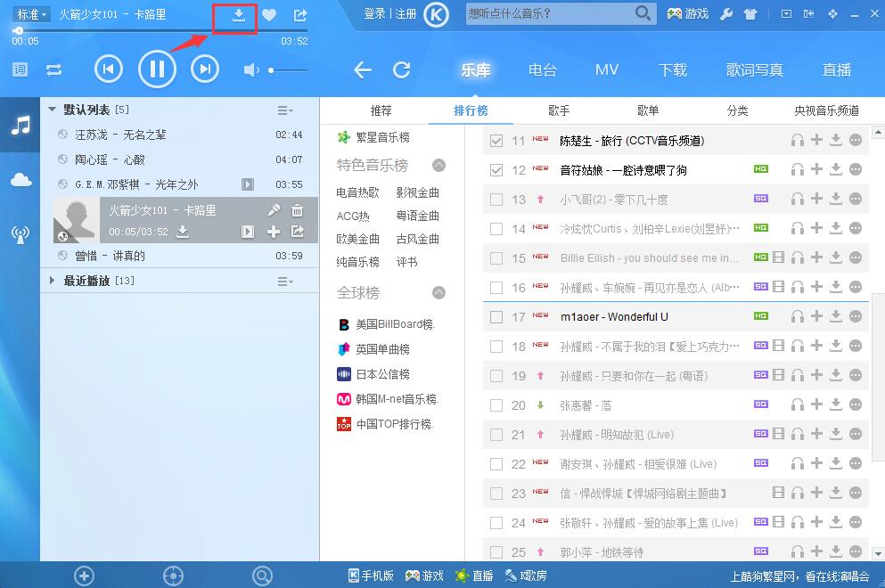This screenshot has height=588, width=885.
Task: Favorite the current song with heart icon
Action: tap(269, 15)
